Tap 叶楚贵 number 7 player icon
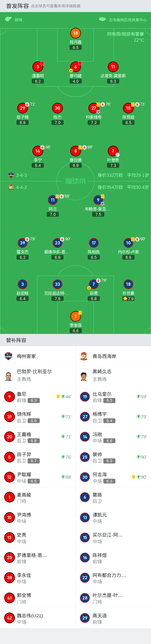This screenshot has width=151, height=644. (x=113, y=151)
